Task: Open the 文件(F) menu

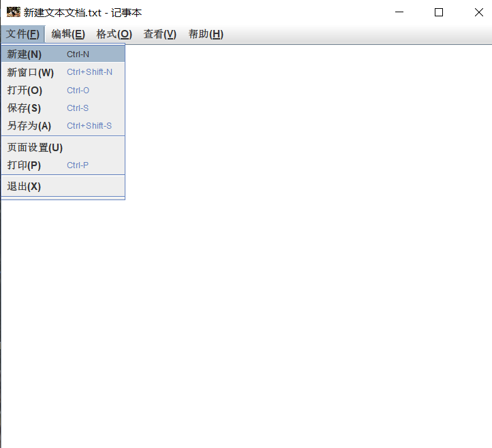Action: pos(22,34)
